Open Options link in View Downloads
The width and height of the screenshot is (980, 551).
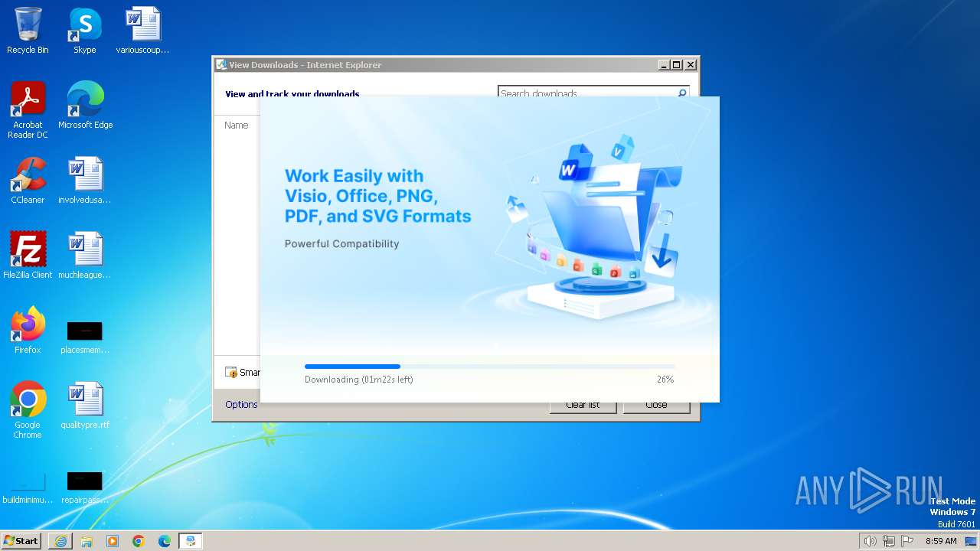tap(241, 405)
